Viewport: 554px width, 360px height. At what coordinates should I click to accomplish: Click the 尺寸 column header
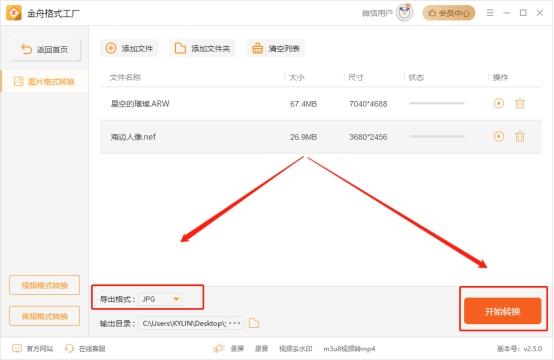[x=355, y=77]
